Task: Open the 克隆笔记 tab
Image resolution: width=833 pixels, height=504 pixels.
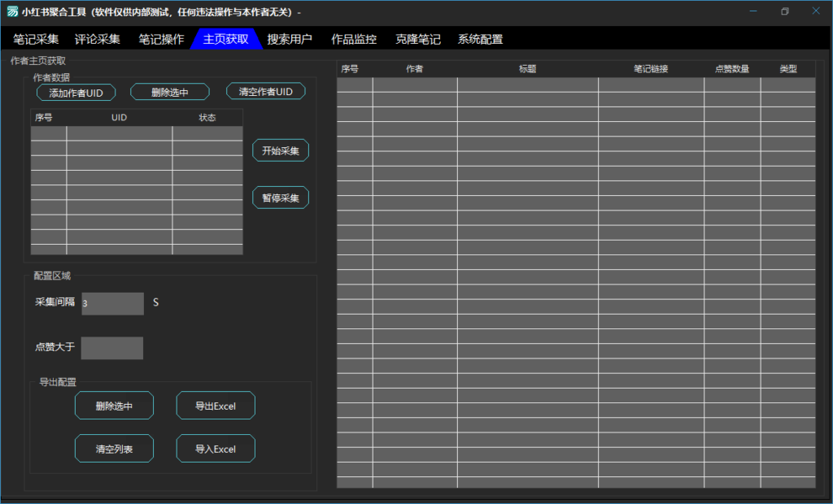Action: pyautogui.click(x=418, y=39)
